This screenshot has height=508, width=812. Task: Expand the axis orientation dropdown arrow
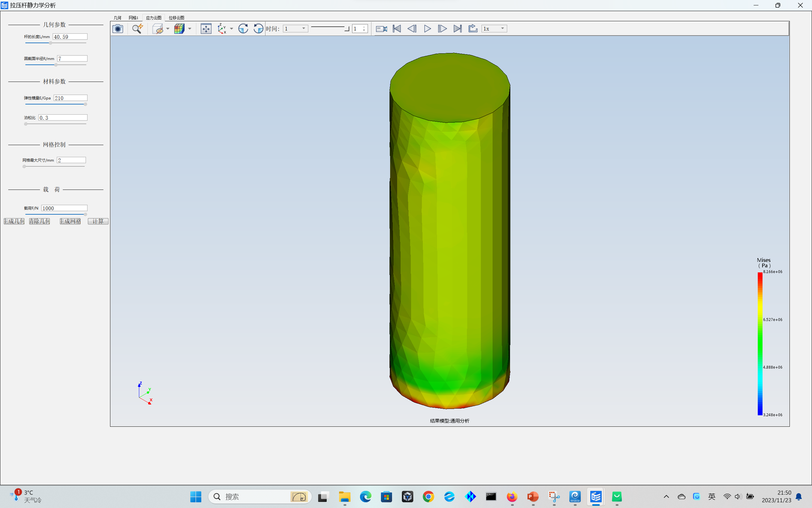232,29
